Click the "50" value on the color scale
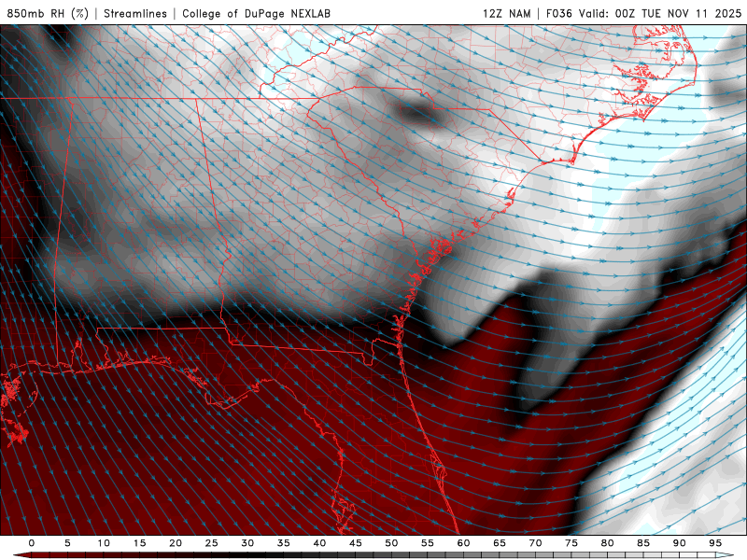The image size is (747, 560). (391, 543)
